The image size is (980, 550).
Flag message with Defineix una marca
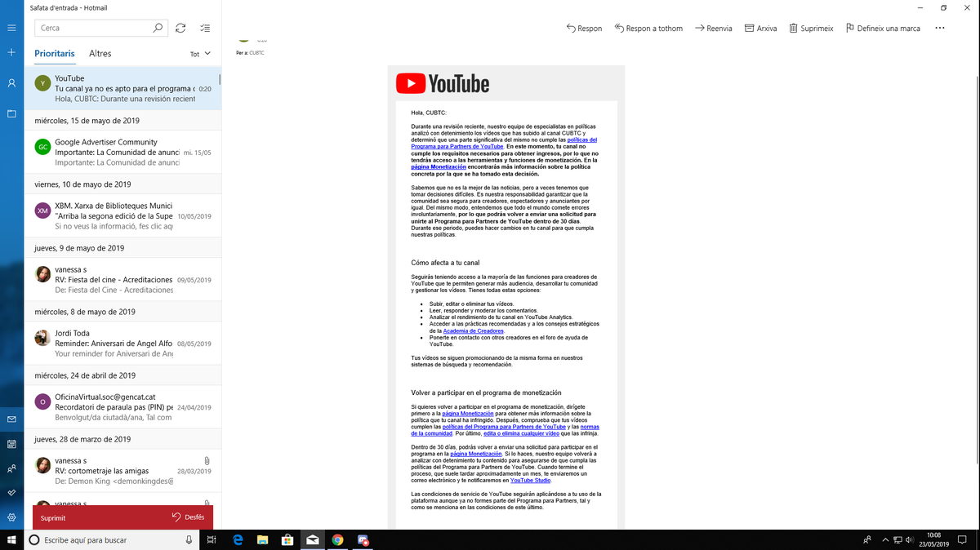point(883,28)
